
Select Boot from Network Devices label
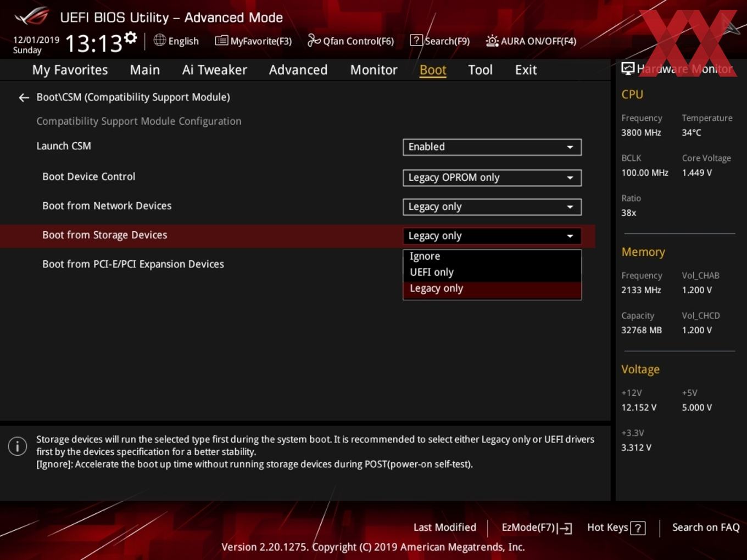[x=107, y=206]
